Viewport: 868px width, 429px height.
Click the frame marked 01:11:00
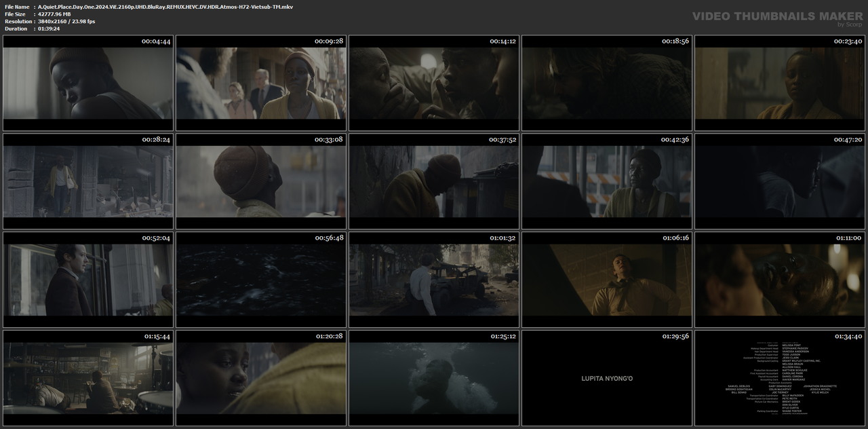coord(780,280)
